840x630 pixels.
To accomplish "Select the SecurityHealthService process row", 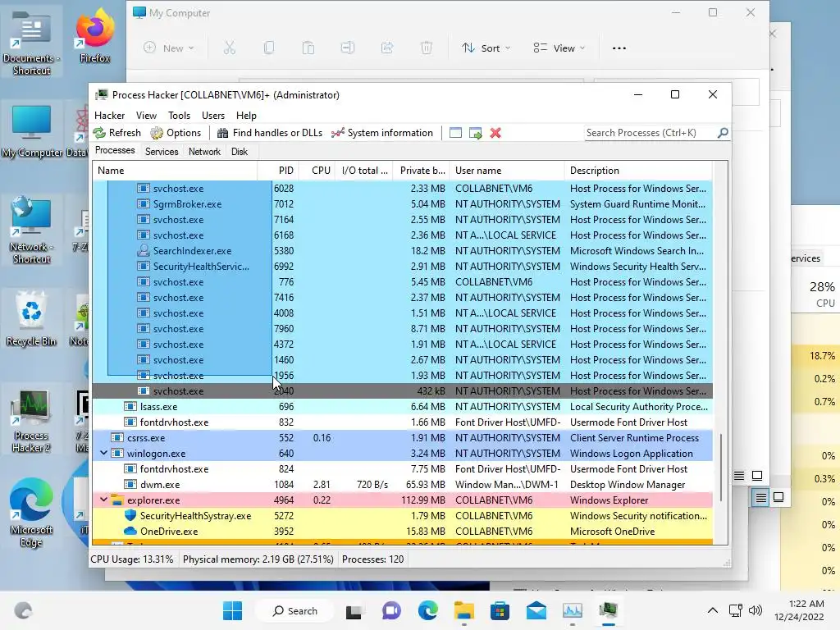I will click(x=402, y=267).
